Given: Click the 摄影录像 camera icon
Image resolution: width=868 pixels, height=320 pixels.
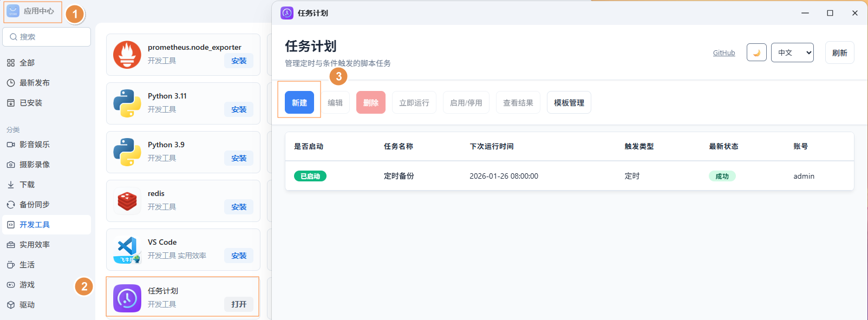Looking at the screenshot, I should pyautogui.click(x=11, y=165).
